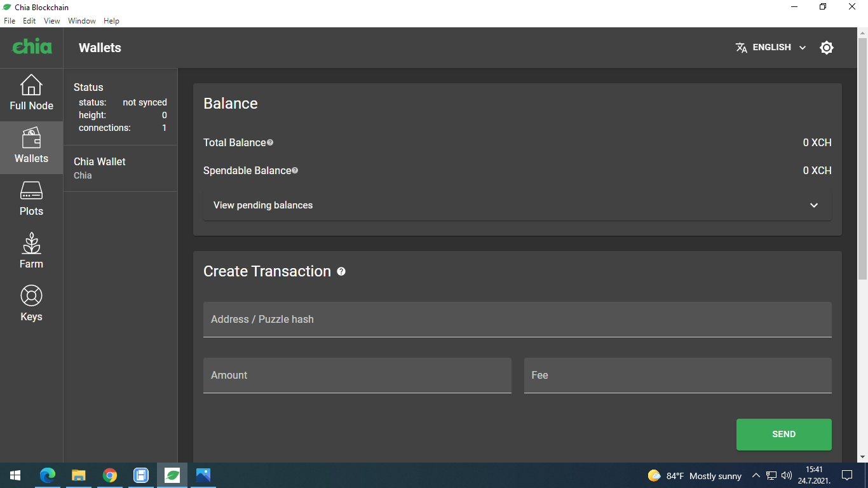Open Microsoft Edge from taskbar
The height and width of the screenshot is (488, 868).
pos(48,475)
